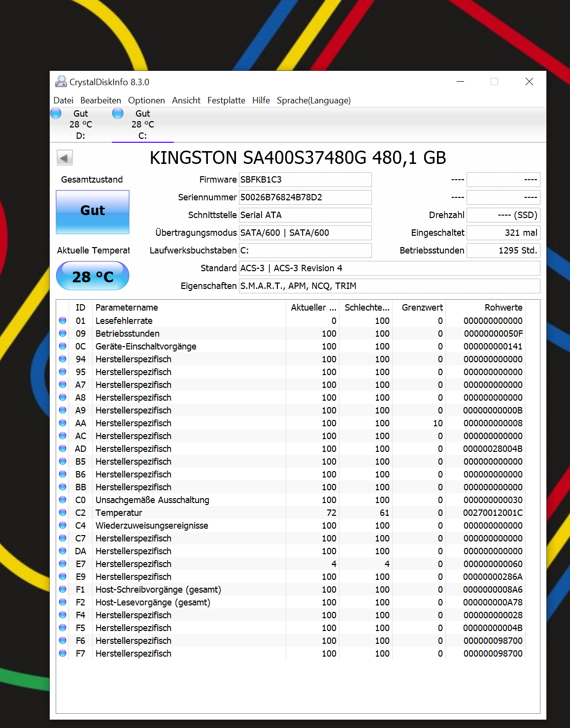
Task: Open the Sprache(Language) menu
Action: [314, 100]
